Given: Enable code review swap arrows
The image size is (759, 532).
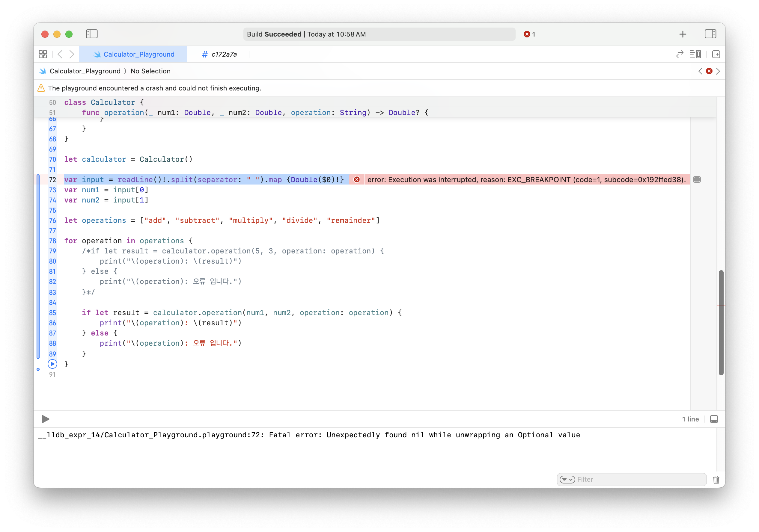Looking at the screenshot, I should [680, 54].
